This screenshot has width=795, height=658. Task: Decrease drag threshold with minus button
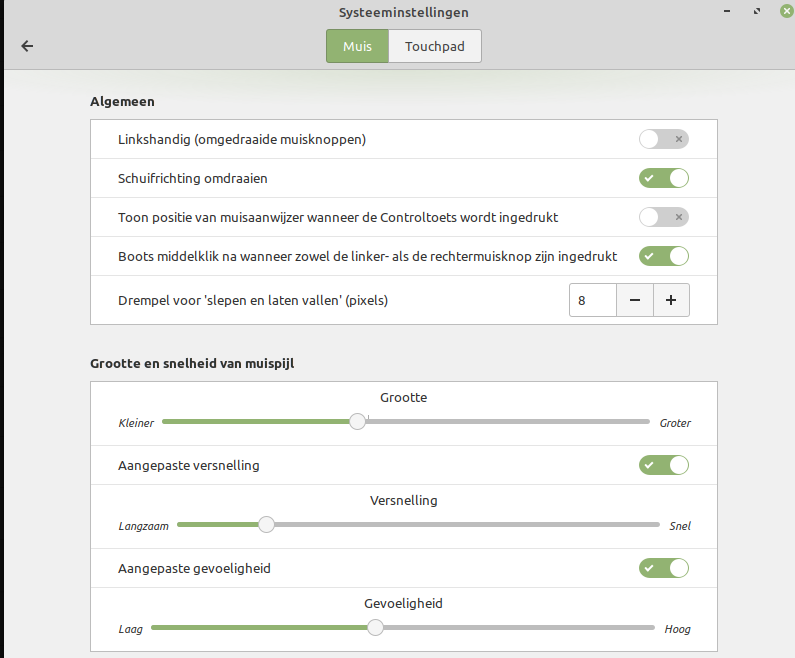point(635,301)
